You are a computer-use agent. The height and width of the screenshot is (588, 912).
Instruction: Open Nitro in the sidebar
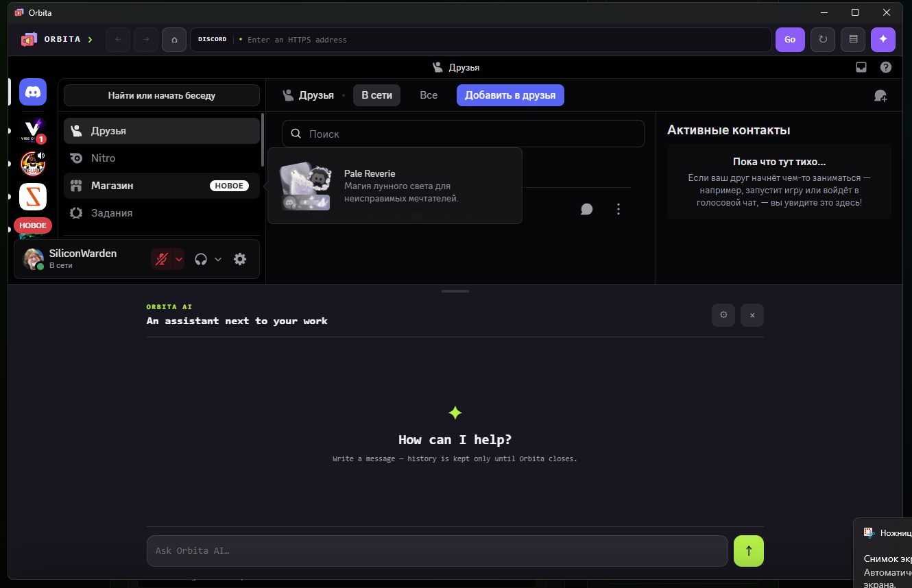(162, 158)
